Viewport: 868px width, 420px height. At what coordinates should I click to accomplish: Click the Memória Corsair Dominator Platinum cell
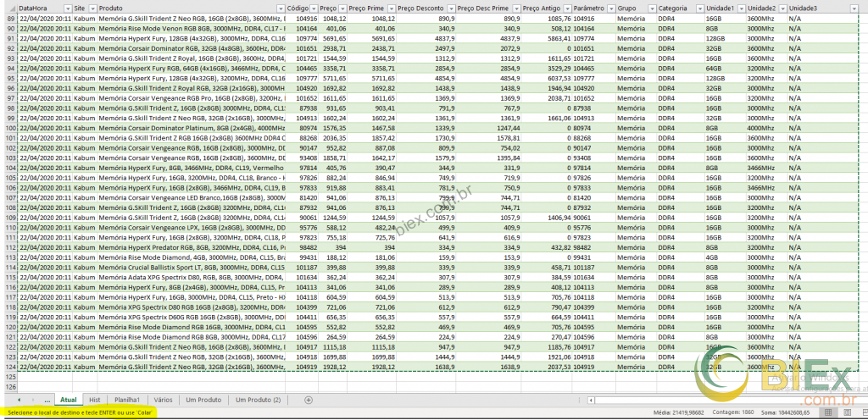(x=192, y=128)
